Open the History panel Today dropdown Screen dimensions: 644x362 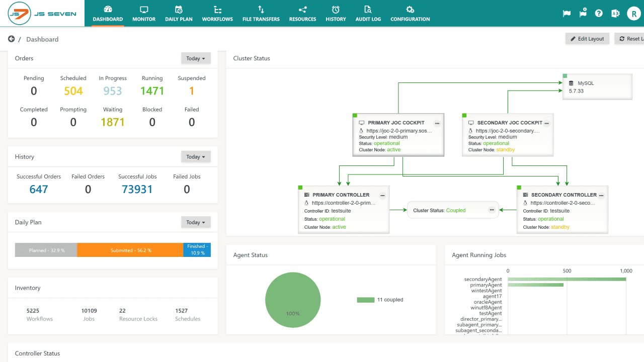point(196,156)
